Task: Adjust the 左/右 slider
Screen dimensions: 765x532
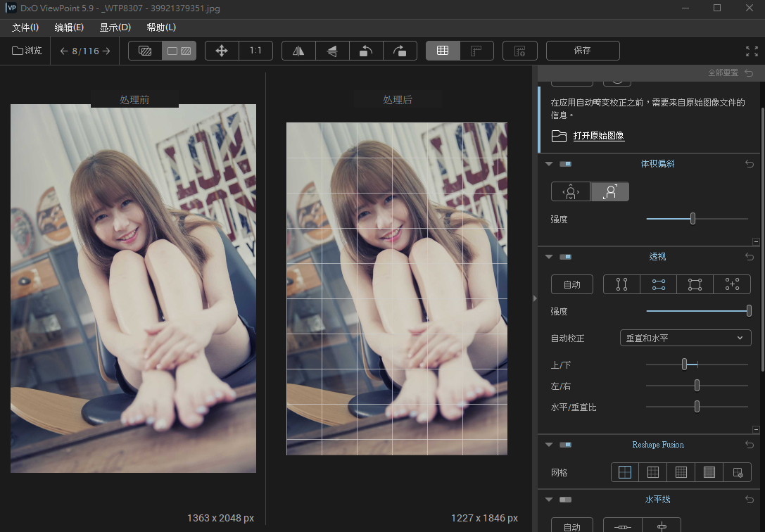Action: tap(697, 386)
